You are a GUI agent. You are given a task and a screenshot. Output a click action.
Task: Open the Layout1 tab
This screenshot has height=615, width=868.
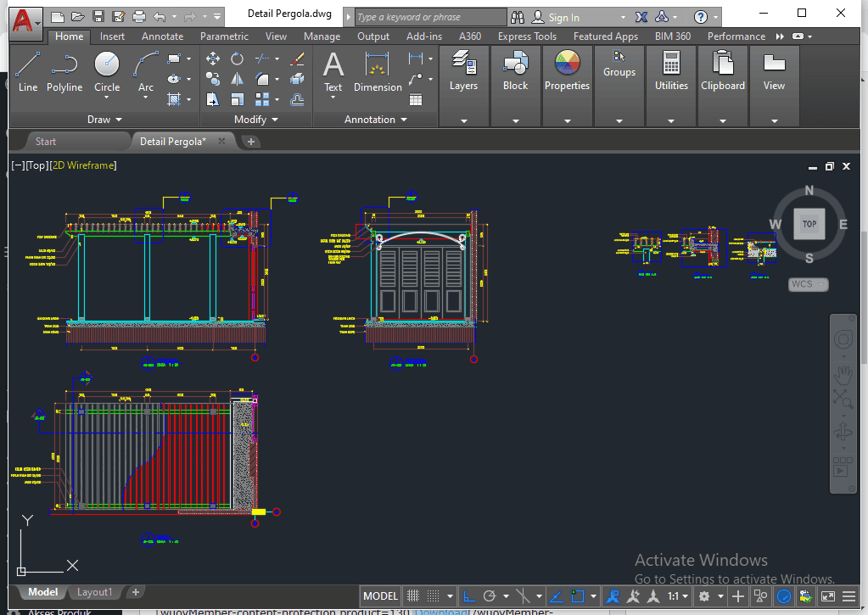[x=94, y=592]
